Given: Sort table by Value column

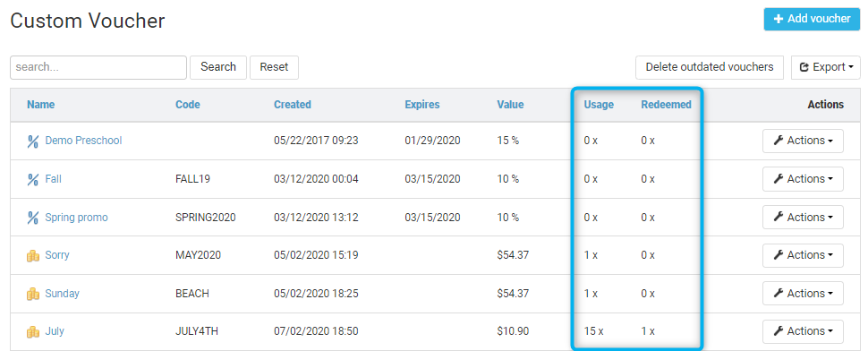Looking at the screenshot, I should click(x=510, y=105).
